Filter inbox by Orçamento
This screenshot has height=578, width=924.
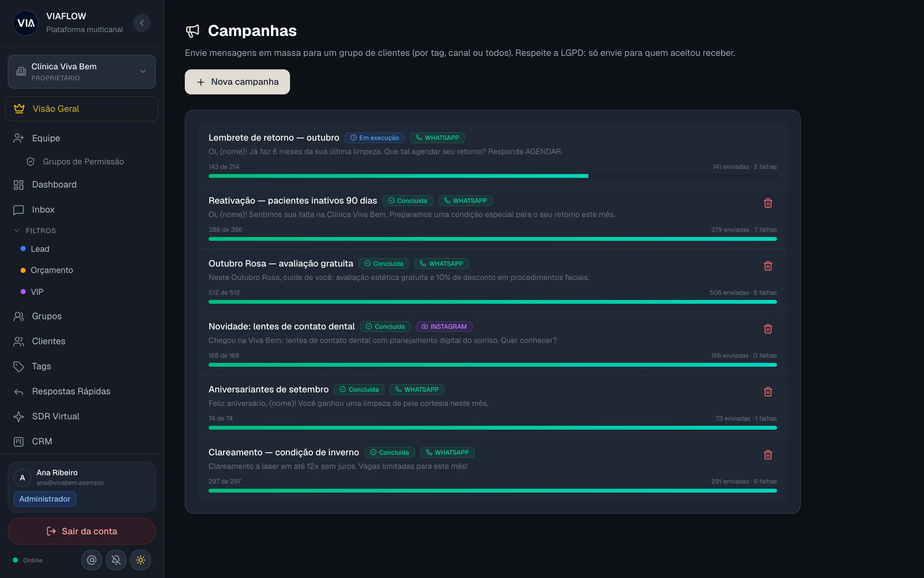pyautogui.click(x=47, y=270)
